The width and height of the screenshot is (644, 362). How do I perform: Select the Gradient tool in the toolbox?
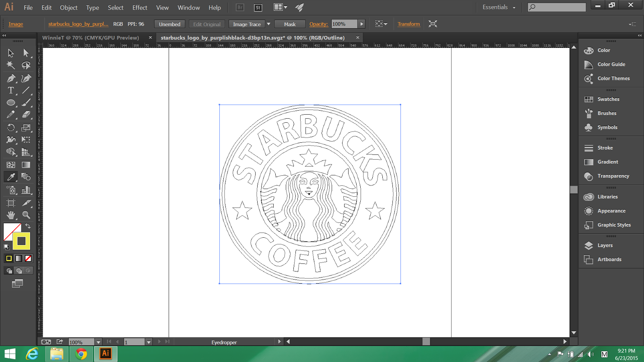tap(26, 165)
